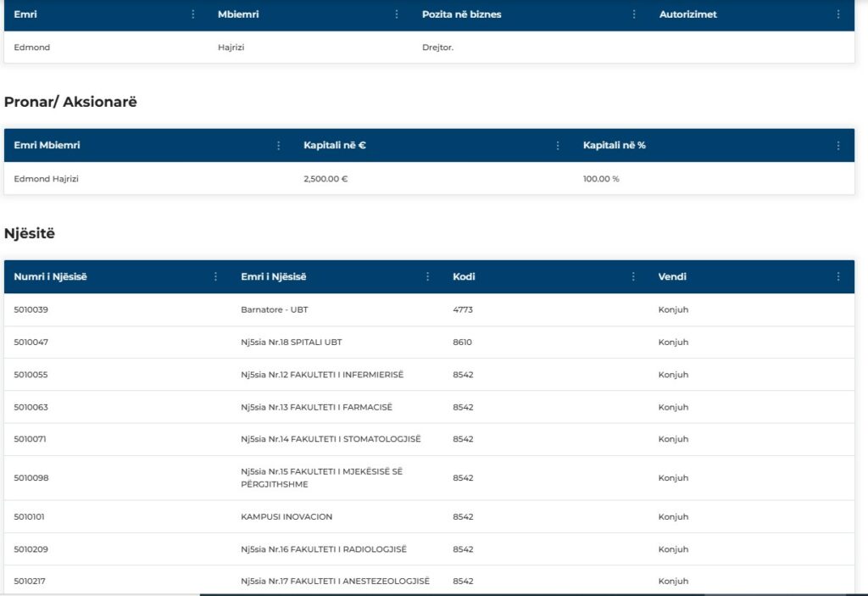Select 'Nr.17 FAKULTETI I ANESTEZEOLOGJISË' cell
The height and width of the screenshot is (596, 868).
click(x=335, y=581)
